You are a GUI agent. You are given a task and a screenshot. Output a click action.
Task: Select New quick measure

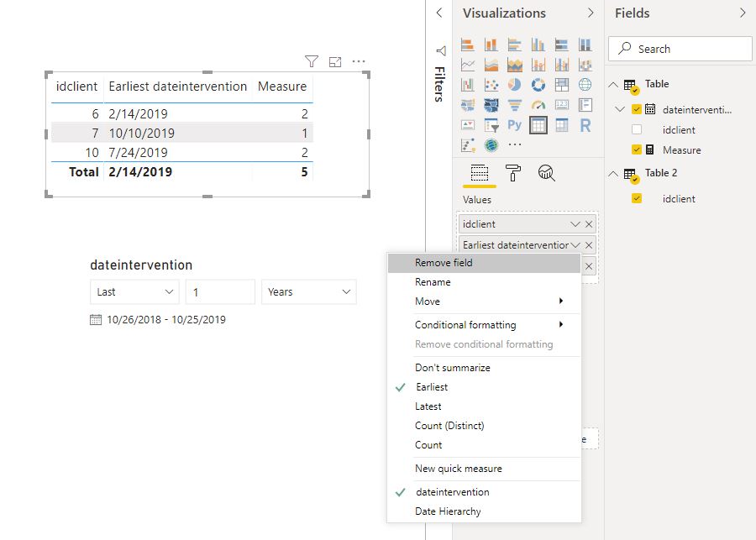(x=484, y=469)
